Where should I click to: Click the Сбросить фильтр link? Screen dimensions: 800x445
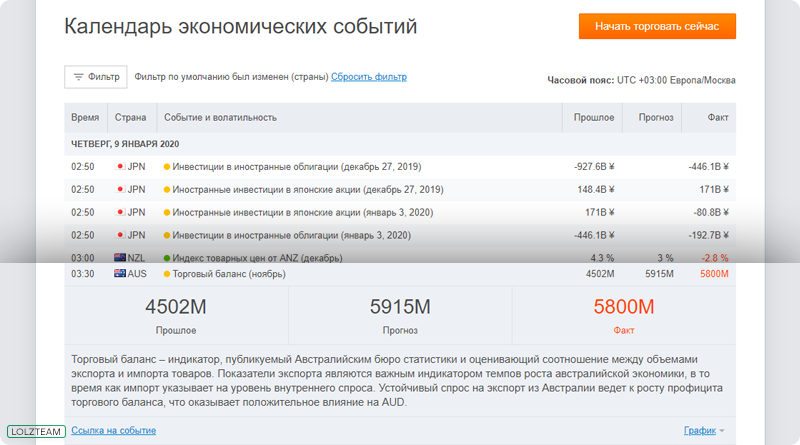click(369, 77)
